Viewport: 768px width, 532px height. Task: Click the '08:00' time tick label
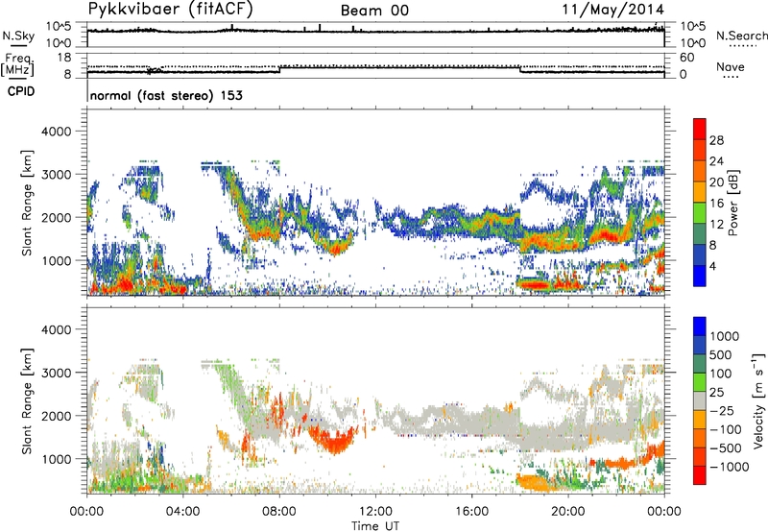pyautogui.click(x=279, y=512)
